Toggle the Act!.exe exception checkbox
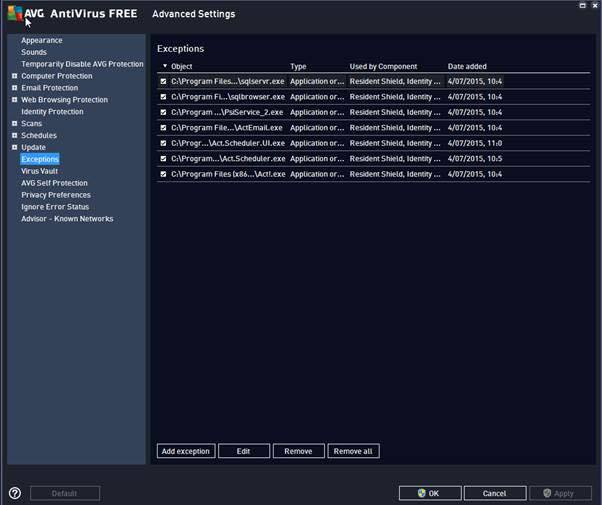This screenshot has height=505, width=602. (164, 174)
